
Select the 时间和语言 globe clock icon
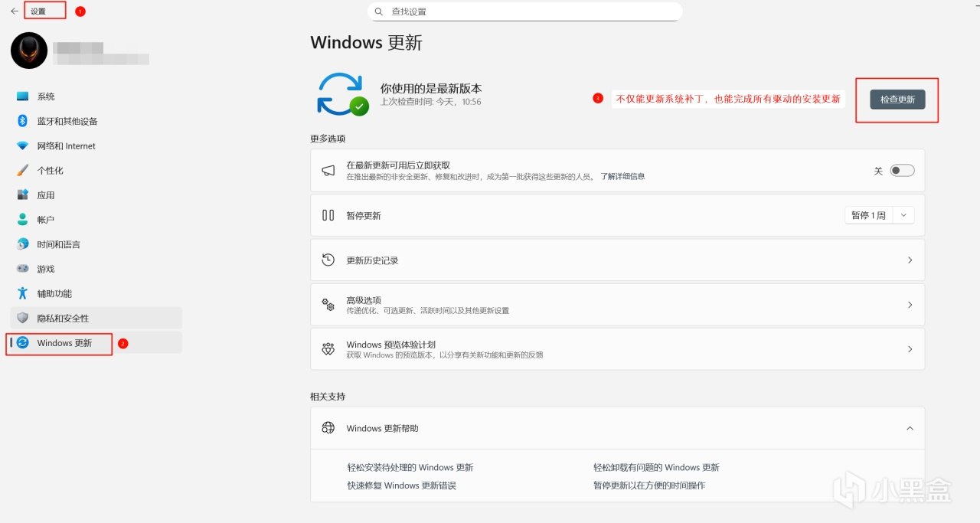tap(22, 244)
